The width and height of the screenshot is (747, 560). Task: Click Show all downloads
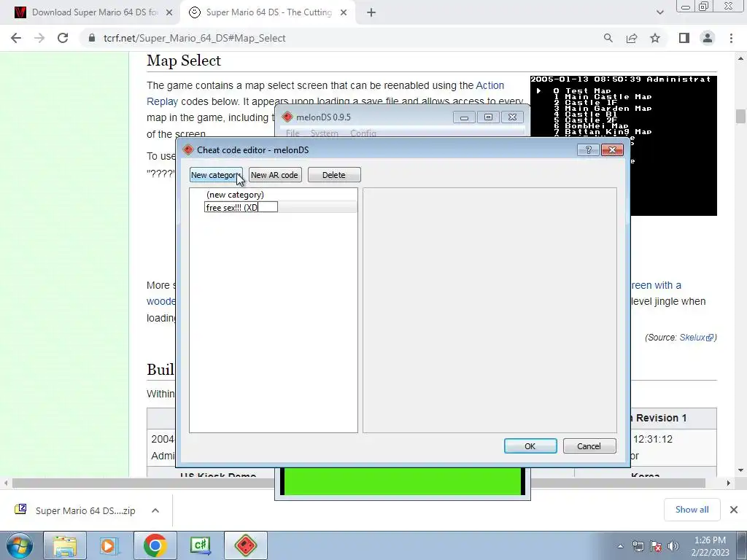click(692, 510)
